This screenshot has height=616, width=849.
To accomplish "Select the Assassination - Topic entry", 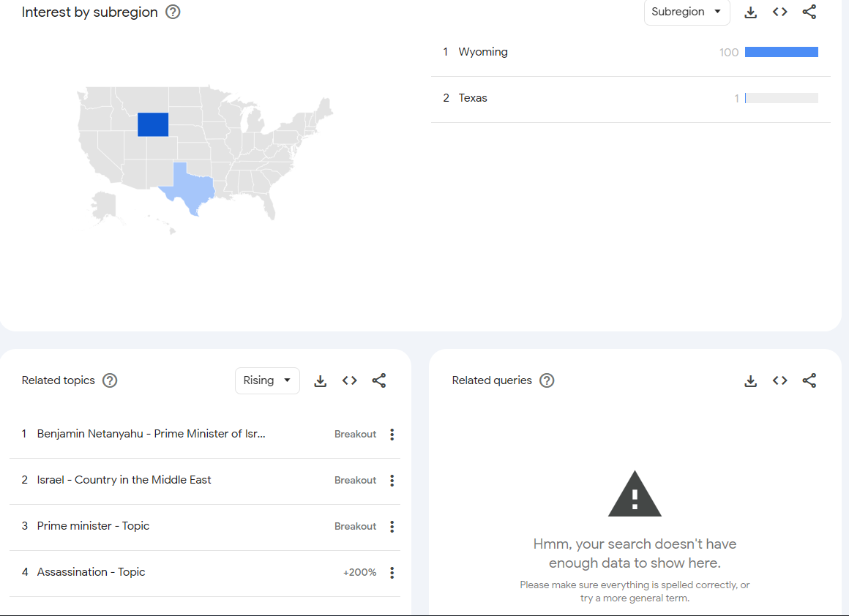I will pos(91,571).
